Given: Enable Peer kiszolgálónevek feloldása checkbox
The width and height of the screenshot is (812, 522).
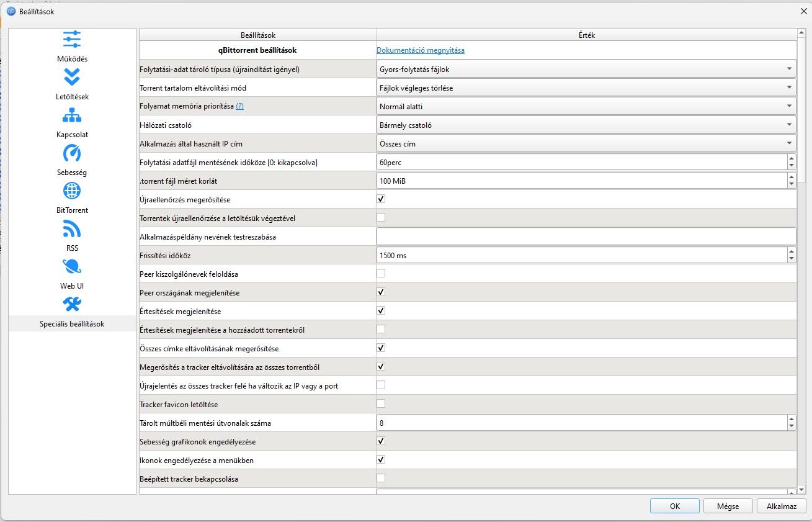Looking at the screenshot, I should coord(381,273).
